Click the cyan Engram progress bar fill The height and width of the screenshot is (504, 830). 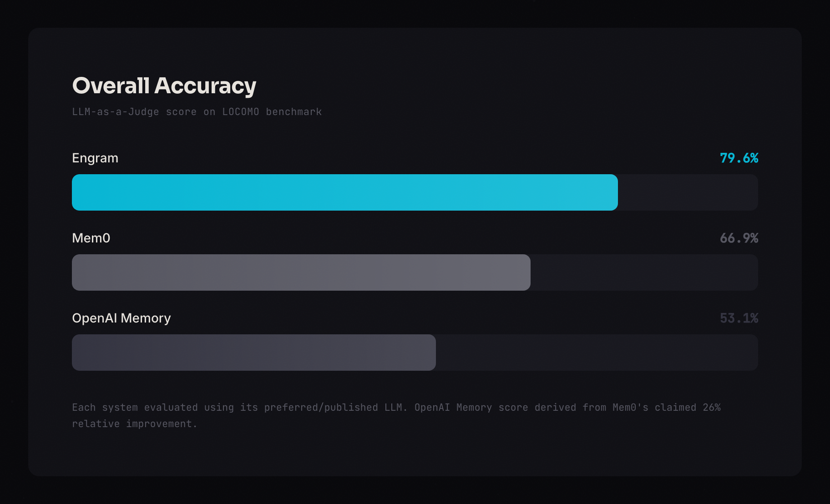[x=344, y=192]
